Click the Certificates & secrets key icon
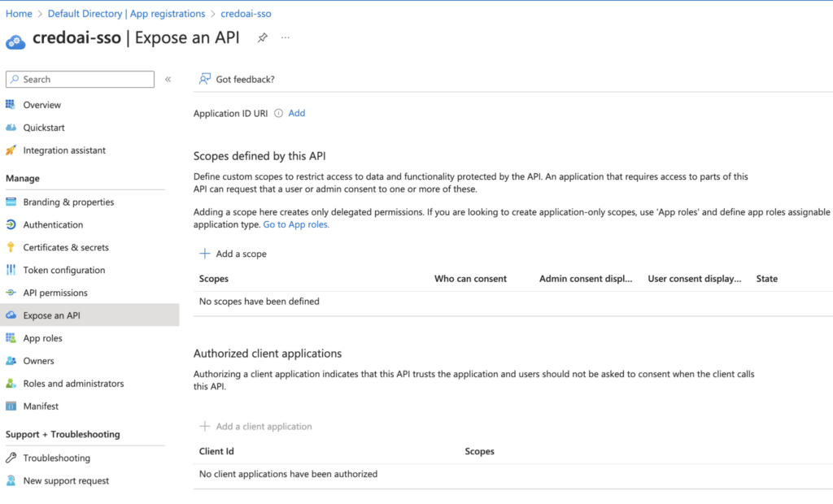 coord(11,247)
